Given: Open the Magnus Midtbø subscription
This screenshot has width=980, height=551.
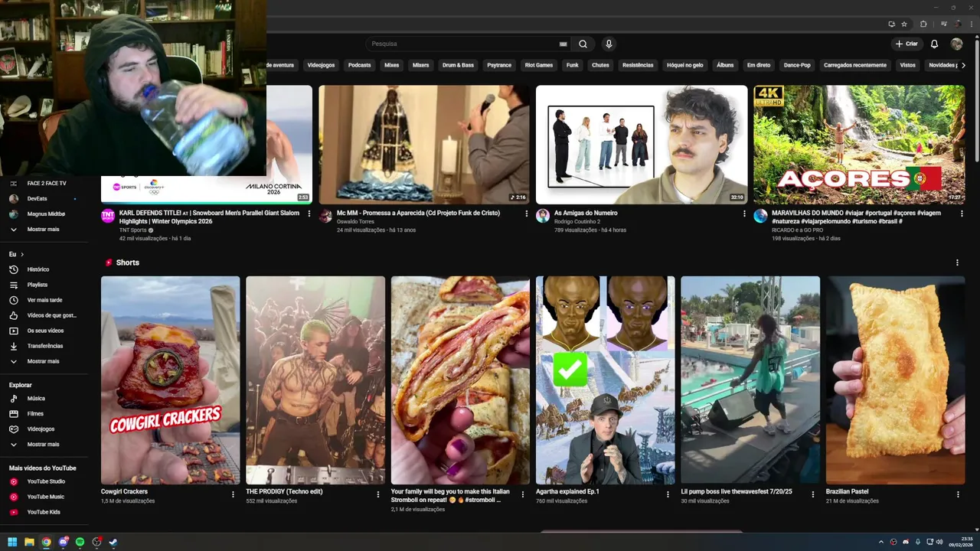Looking at the screenshot, I should pos(44,214).
